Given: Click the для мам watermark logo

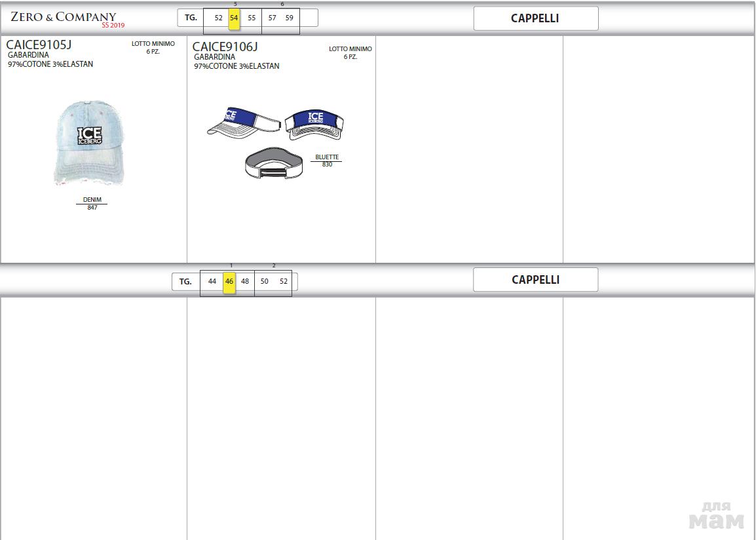Looking at the screenshot, I should [x=716, y=516].
